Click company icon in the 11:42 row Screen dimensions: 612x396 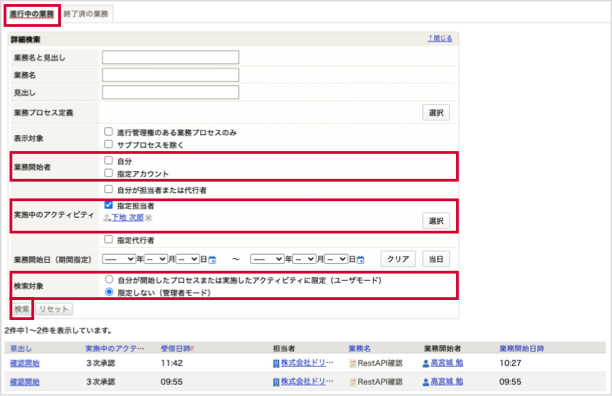276,364
